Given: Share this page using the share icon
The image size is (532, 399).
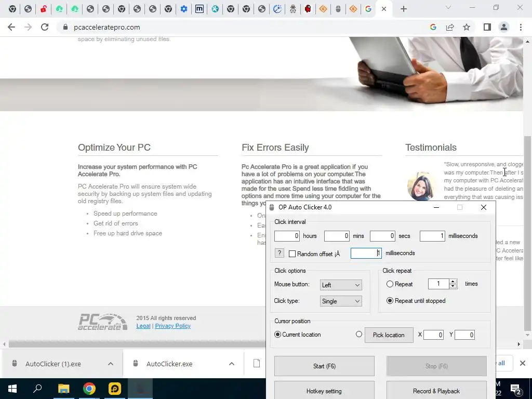Looking at the screenshot, I should point(450,27).
